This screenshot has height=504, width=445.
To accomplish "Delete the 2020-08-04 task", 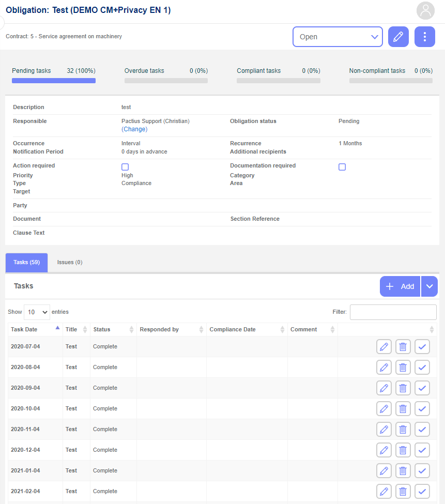I will (403, 367).
